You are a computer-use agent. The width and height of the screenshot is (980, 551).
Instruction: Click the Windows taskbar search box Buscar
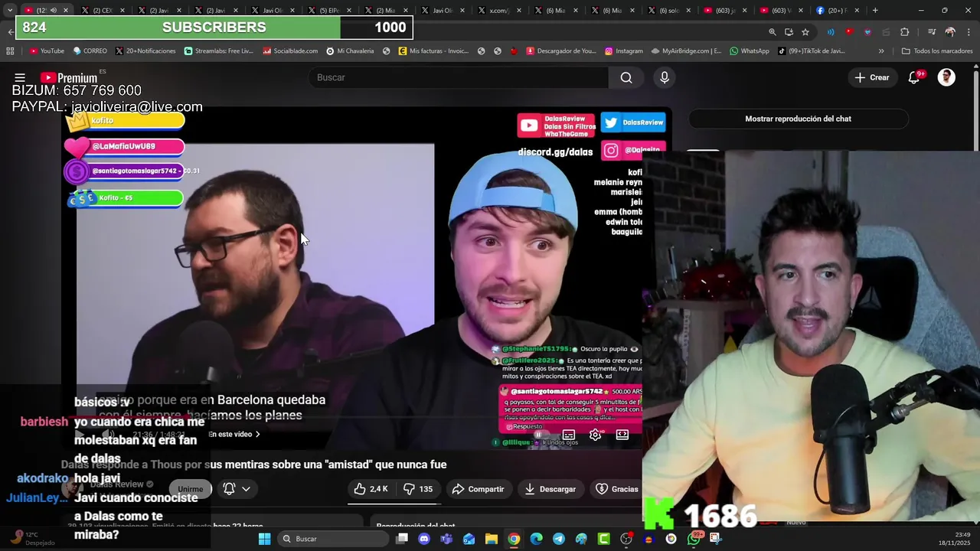coord(333,539)
